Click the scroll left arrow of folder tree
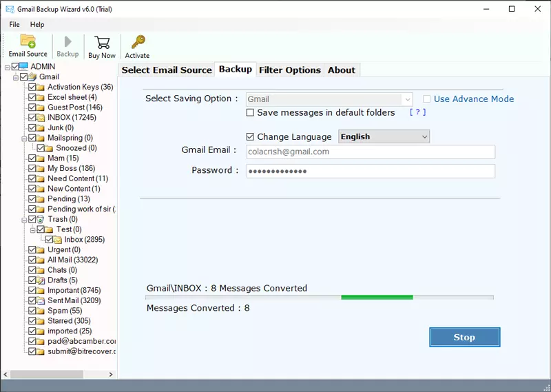The height and width of the screenshot is (392, 551). tap(6, 374)
